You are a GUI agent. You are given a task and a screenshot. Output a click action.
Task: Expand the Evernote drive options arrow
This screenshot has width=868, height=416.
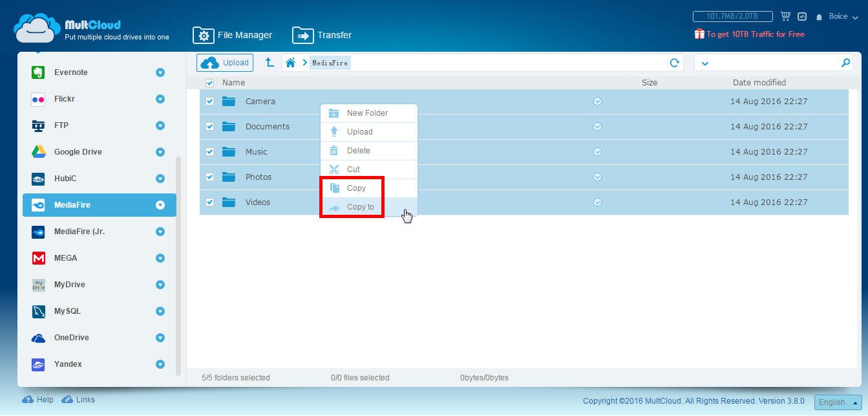[x=160, y=72]
